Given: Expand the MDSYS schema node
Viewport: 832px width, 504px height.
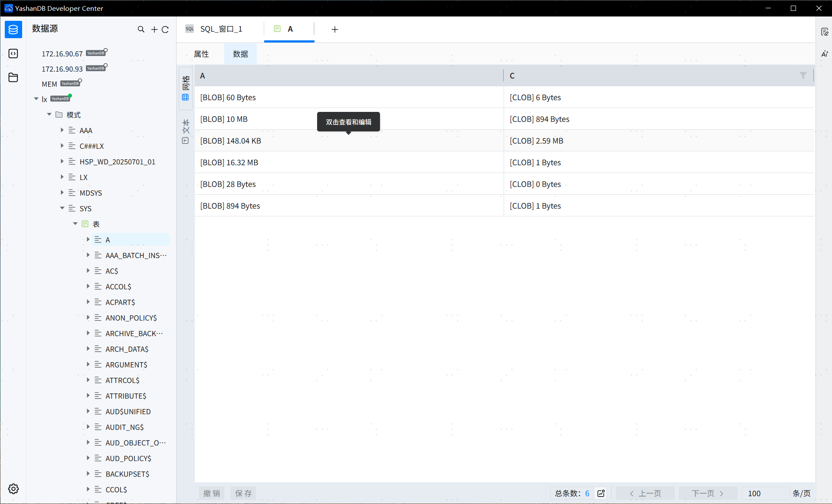Looking at the screenshot, I should 62,193.
